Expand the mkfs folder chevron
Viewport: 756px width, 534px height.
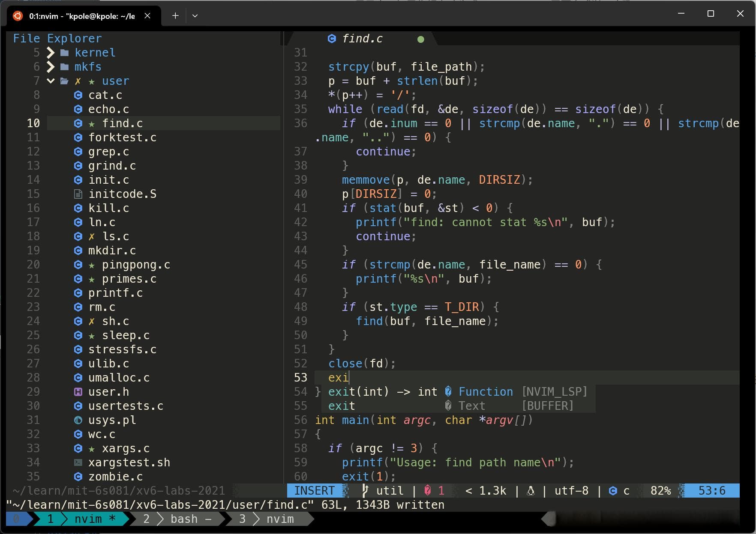coord(51,67)
